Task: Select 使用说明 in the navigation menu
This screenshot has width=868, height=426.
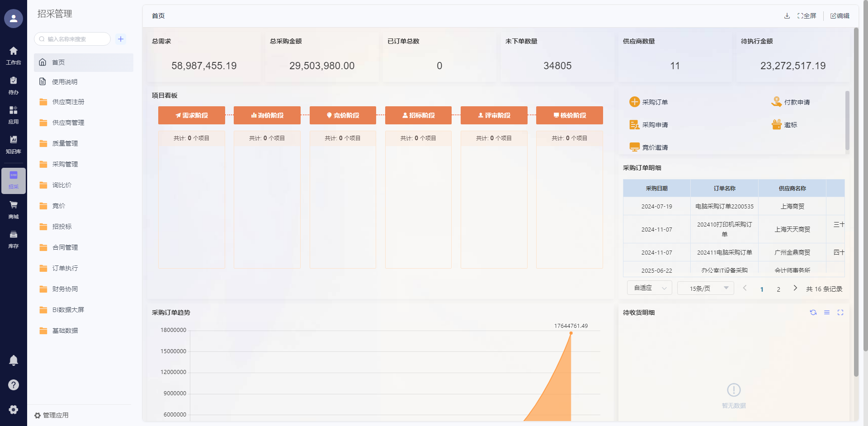Action: [65, 82]
